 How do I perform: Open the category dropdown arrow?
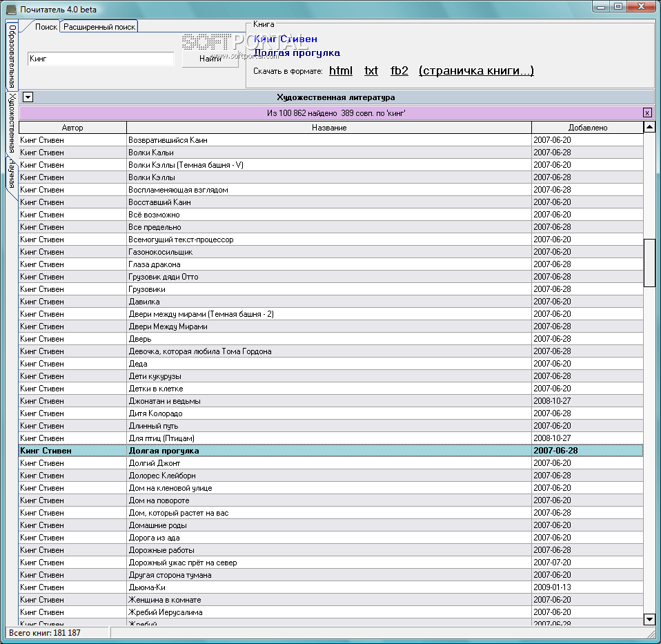pyautogui.click(x=28, y=97)
